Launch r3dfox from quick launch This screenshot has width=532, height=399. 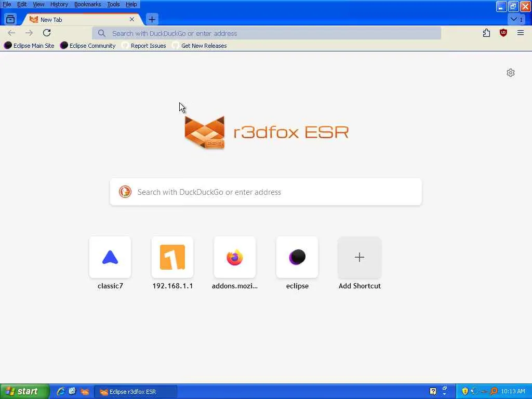[85, 392]
